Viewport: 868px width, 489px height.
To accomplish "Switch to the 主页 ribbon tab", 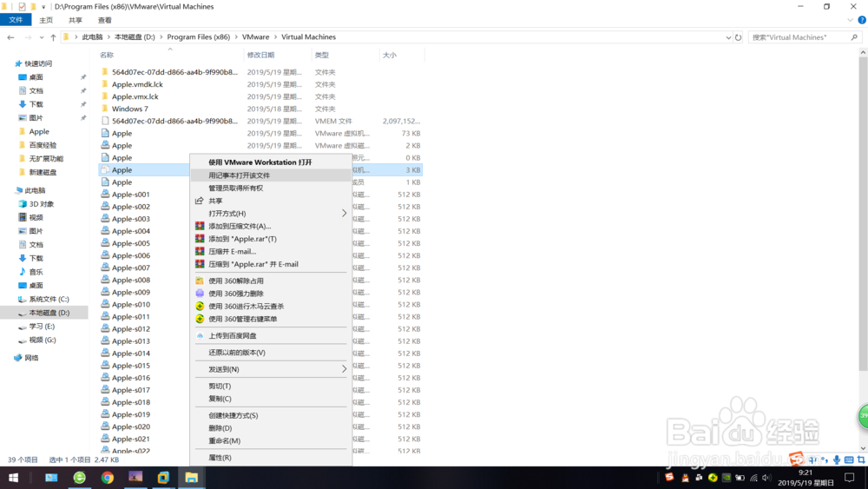I will [x=46, y=20].
